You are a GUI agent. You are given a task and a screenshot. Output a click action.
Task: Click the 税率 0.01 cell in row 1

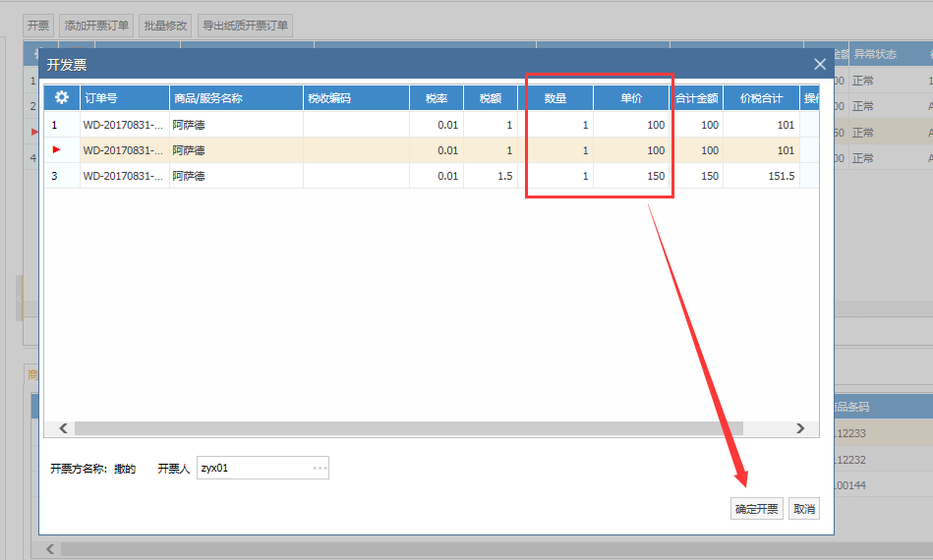coord(447,125)
